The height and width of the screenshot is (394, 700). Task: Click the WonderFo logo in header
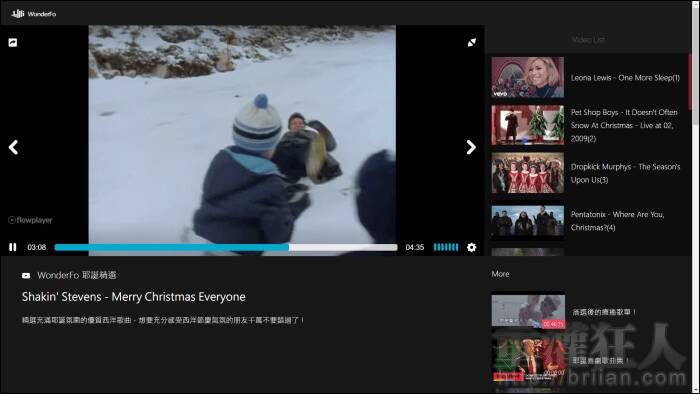coord(33,14)
